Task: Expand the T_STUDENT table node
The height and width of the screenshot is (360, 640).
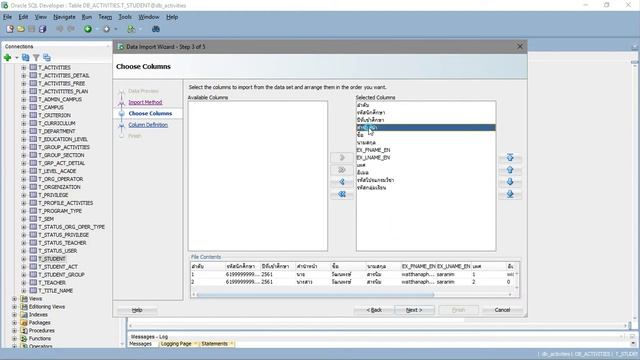Action: (24, 259)
